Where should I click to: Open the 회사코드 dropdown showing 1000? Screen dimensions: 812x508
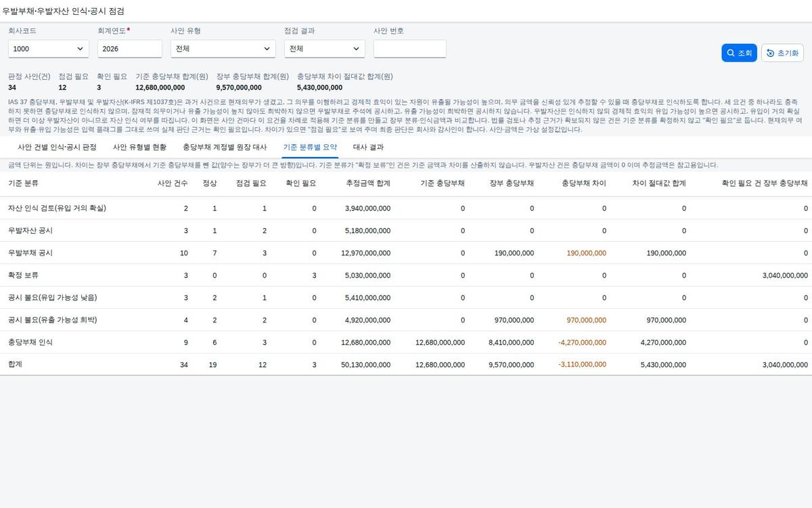tap(49, 49)
